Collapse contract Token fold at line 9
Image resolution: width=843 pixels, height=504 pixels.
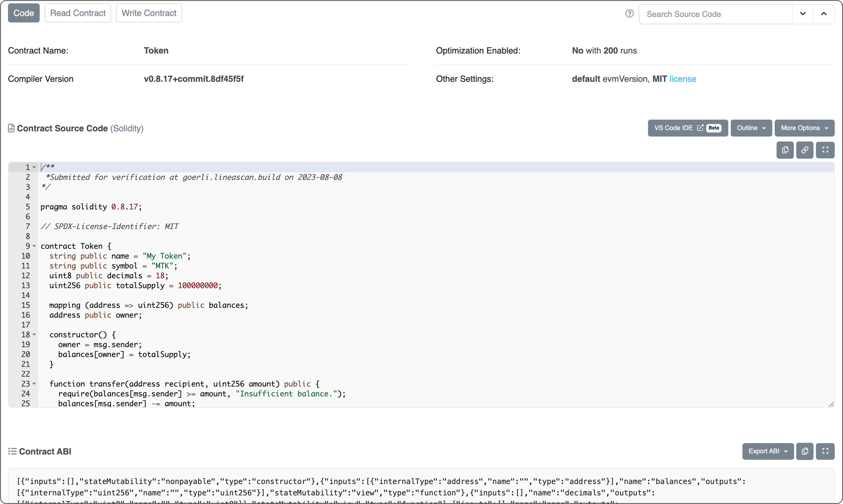click(34, 246)
